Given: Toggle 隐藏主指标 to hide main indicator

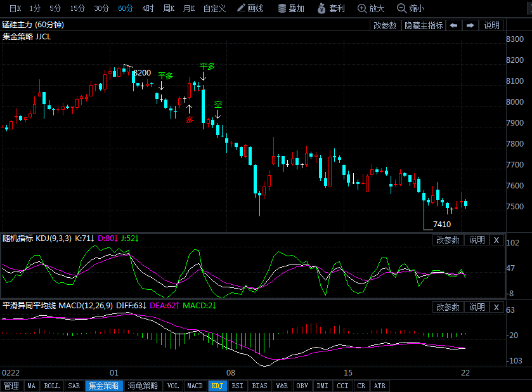Looking at the screenshot, I should point(424,25).
